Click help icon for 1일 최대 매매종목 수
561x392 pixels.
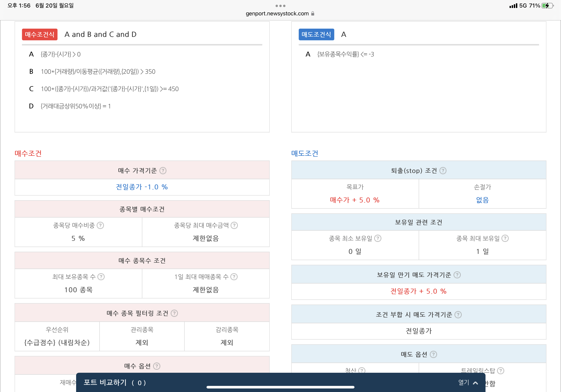click(234, 277)
